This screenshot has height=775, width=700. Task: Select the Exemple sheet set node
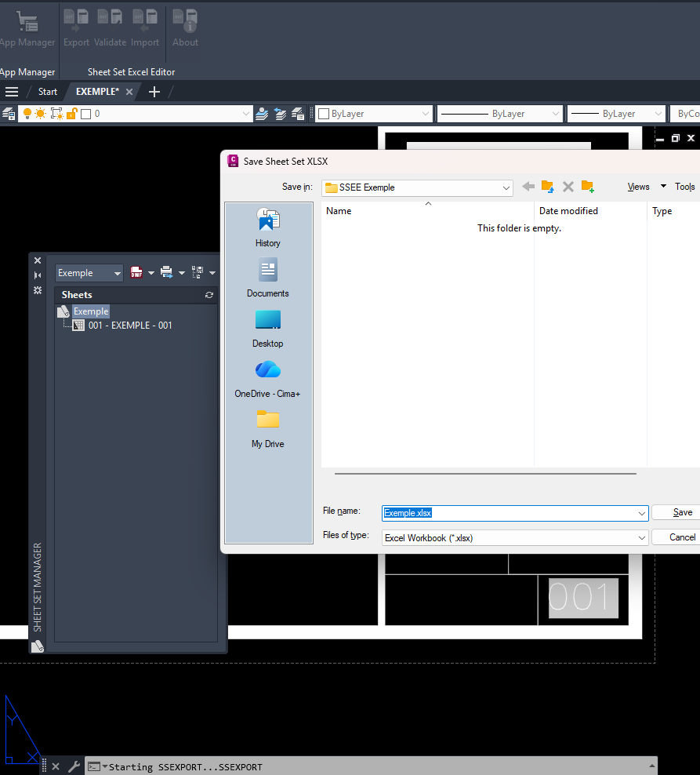91,311
